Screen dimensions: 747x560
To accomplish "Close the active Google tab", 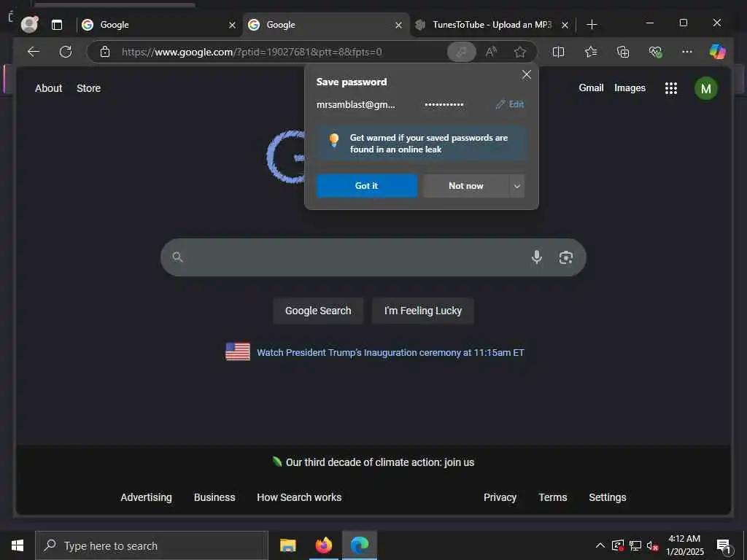I will click(399, 25).
